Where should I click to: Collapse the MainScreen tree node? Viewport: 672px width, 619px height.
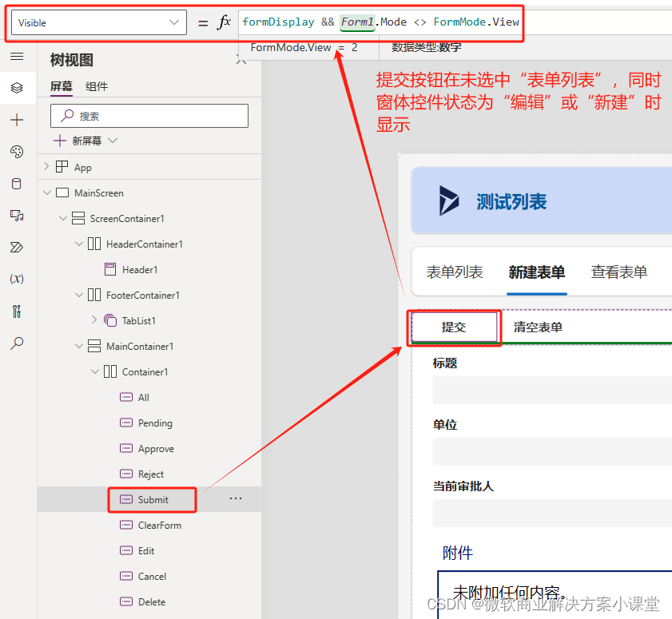(47, 192)
